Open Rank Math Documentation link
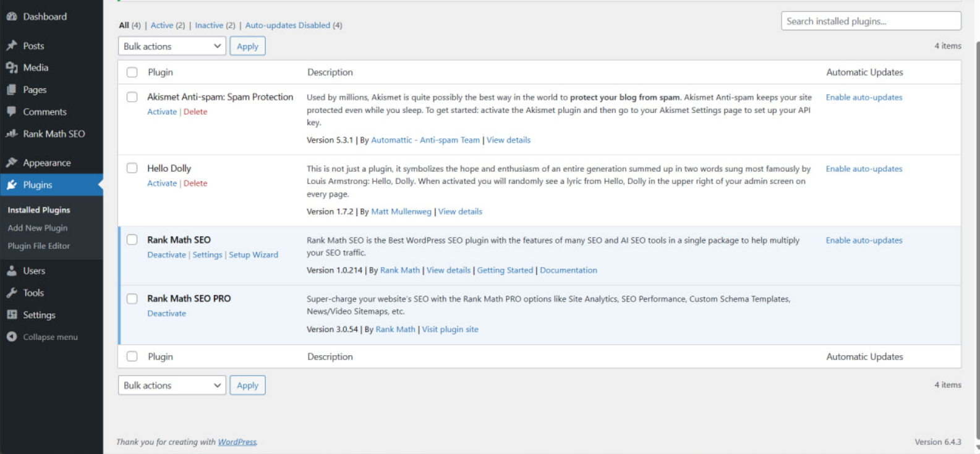 [x=568, y=271]
